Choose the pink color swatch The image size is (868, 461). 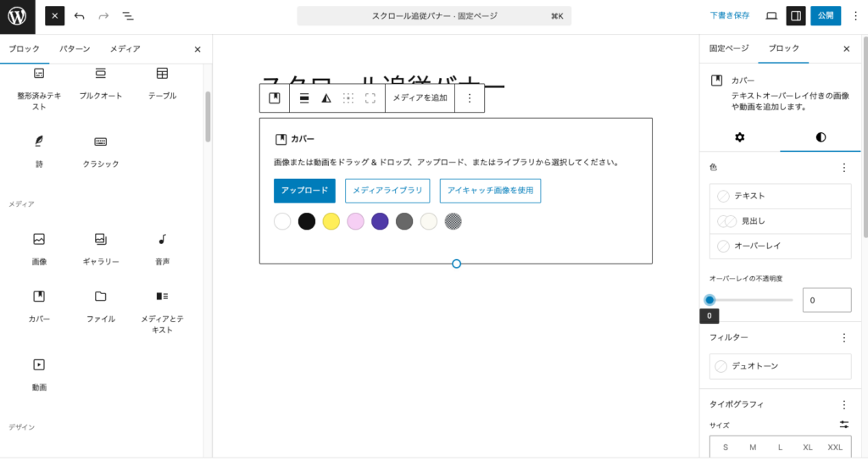tap(355, 221)
